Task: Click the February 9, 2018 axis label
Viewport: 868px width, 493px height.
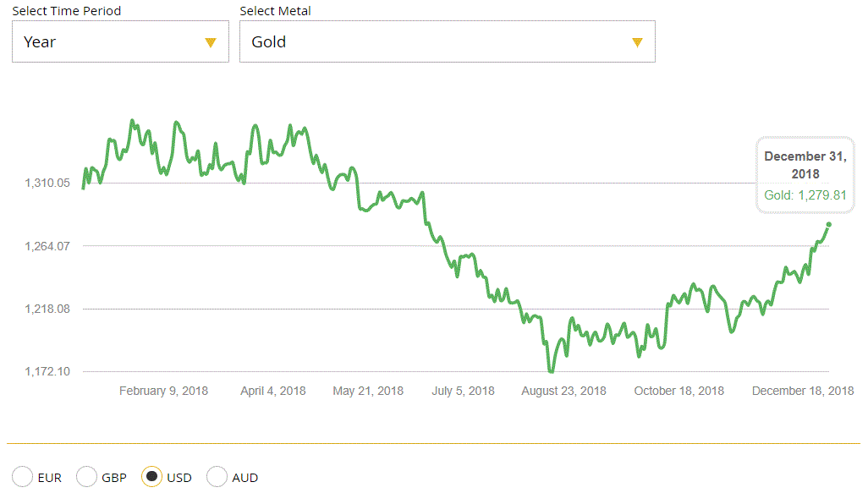Action: 163,391
